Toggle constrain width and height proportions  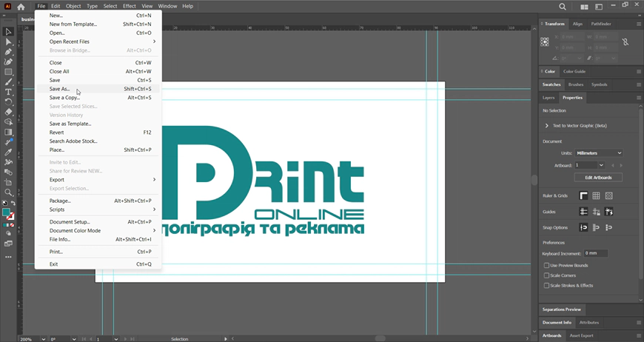[x=625, y=42]
